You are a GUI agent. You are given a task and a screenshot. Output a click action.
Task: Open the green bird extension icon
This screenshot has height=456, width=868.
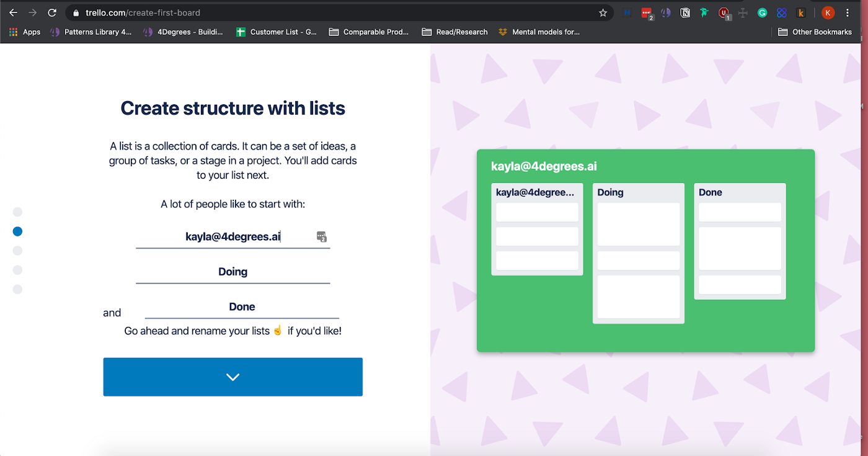(x=704, y=12)
